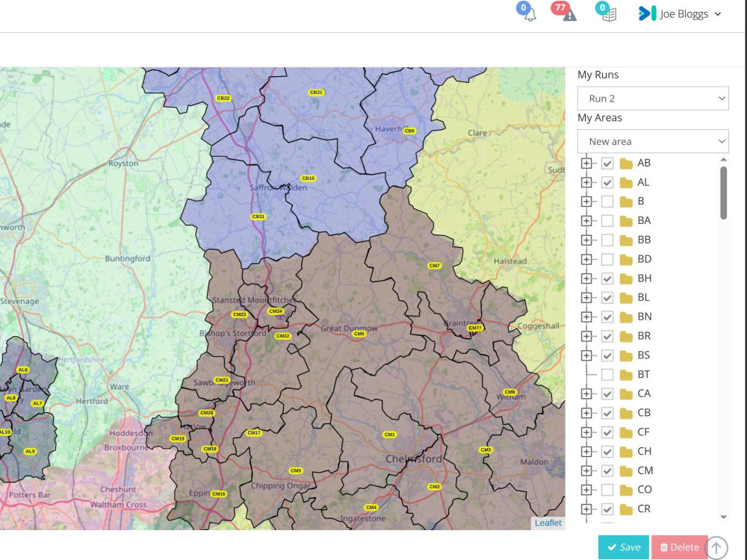
Task: Uncheck the BS area checkbox
Action: (x=607, y=355)
